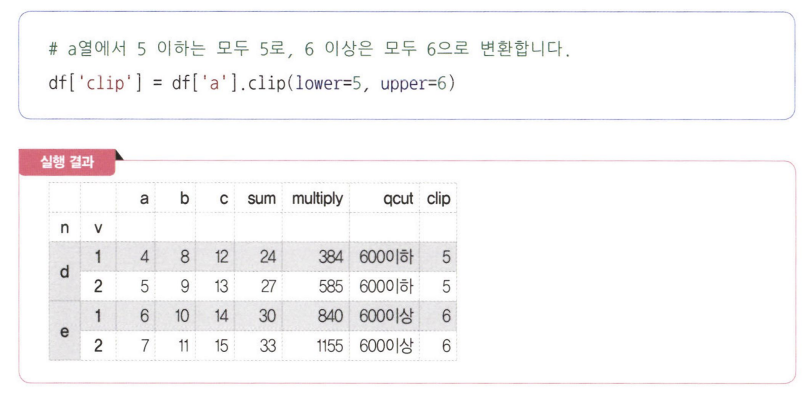Click the v index 2 in the 585 row
804x393 pixels.
(x=98, y=286)
